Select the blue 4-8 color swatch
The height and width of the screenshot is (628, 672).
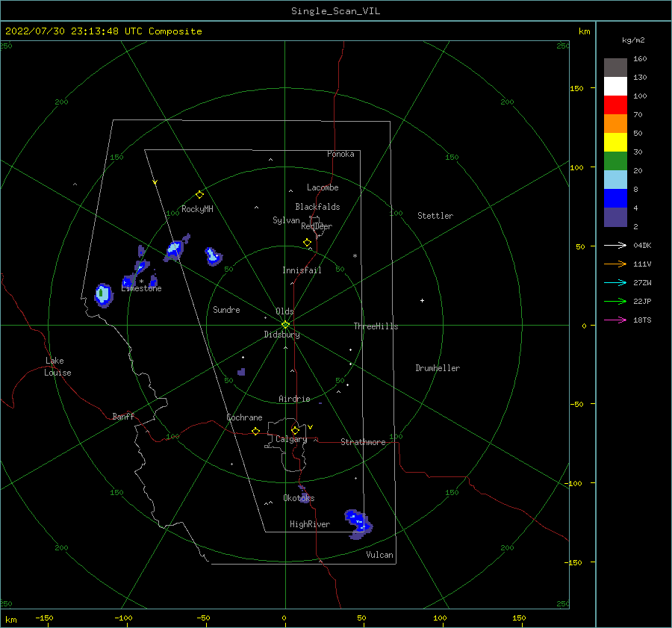(x=615, y=199)
